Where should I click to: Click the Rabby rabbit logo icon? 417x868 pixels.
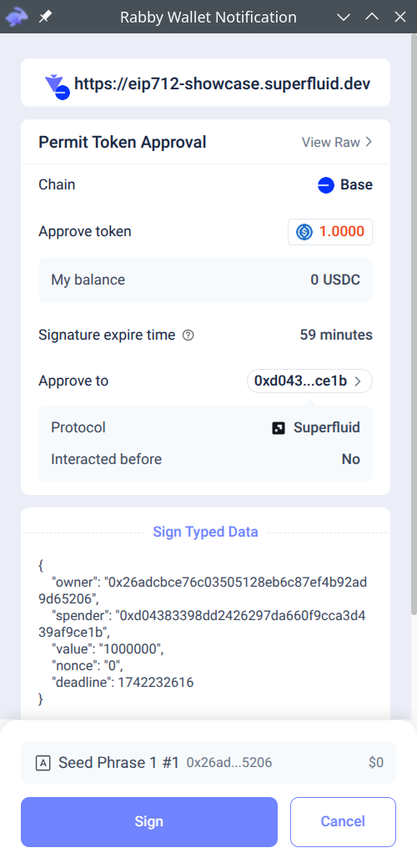[17, 17]
